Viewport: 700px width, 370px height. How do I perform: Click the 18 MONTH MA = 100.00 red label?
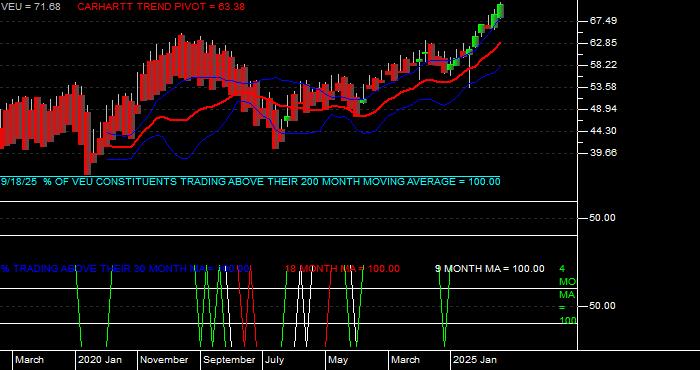[342, 269]
